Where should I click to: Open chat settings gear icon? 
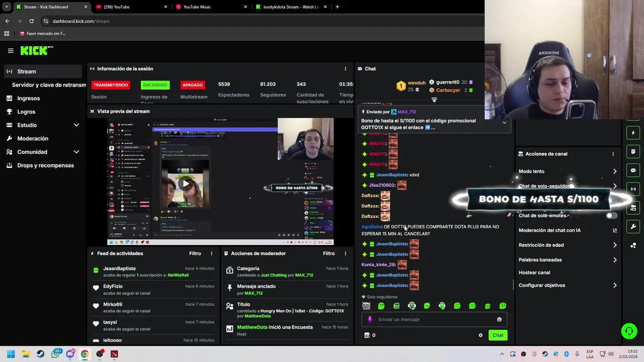480,335
